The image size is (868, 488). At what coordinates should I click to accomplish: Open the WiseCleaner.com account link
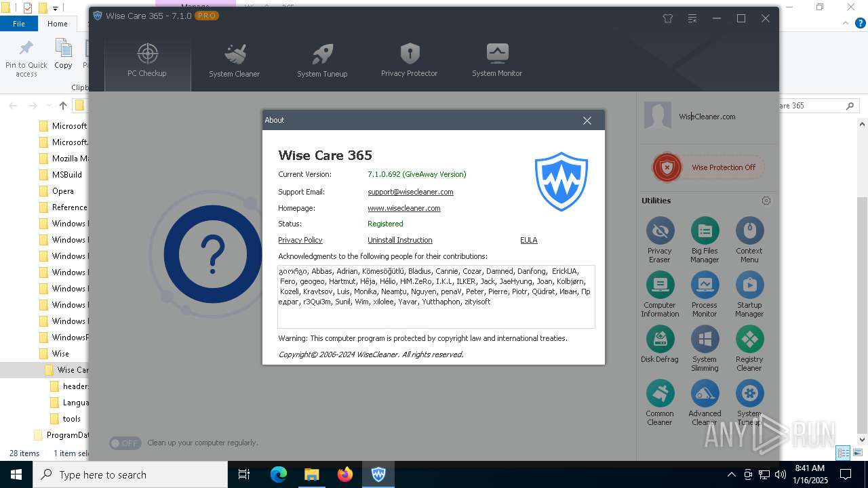click(x=707, y=117)
